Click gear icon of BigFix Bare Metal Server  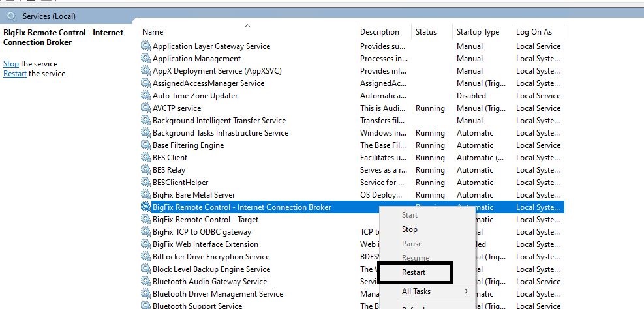[x=146, y=194]
